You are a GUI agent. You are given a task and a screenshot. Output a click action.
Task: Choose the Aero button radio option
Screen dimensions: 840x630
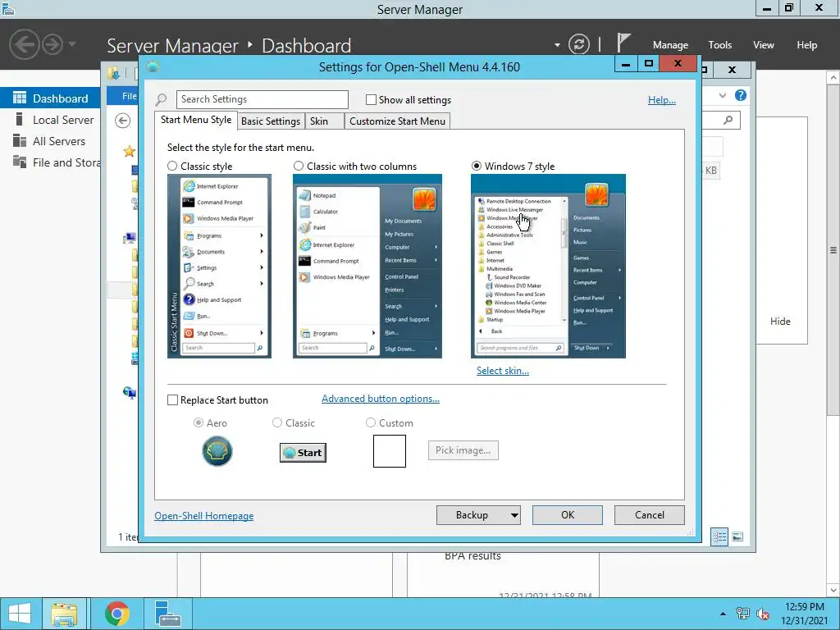pyautogui.click(x=199, y=422)
